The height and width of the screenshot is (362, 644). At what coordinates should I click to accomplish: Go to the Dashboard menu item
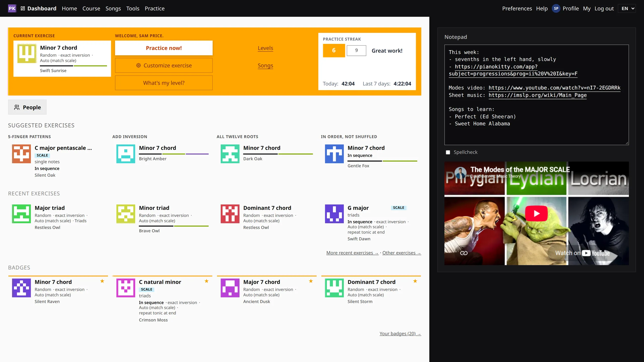38,8
